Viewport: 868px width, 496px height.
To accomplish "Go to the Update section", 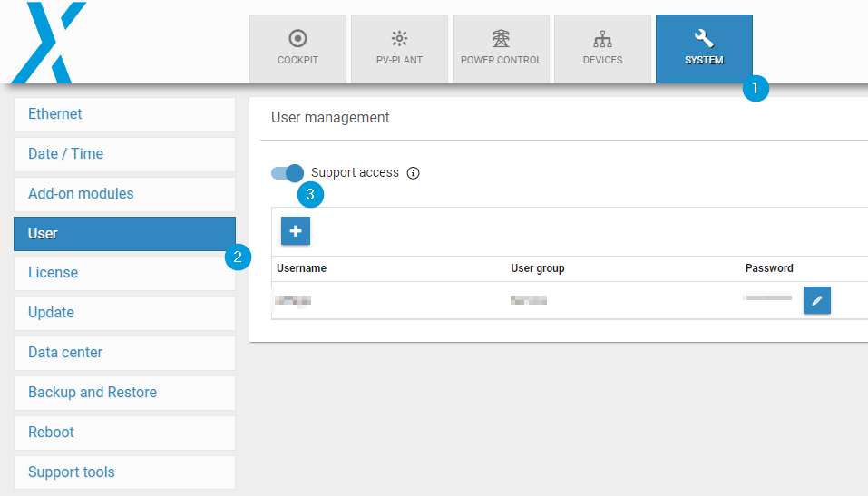I will 124,313.
